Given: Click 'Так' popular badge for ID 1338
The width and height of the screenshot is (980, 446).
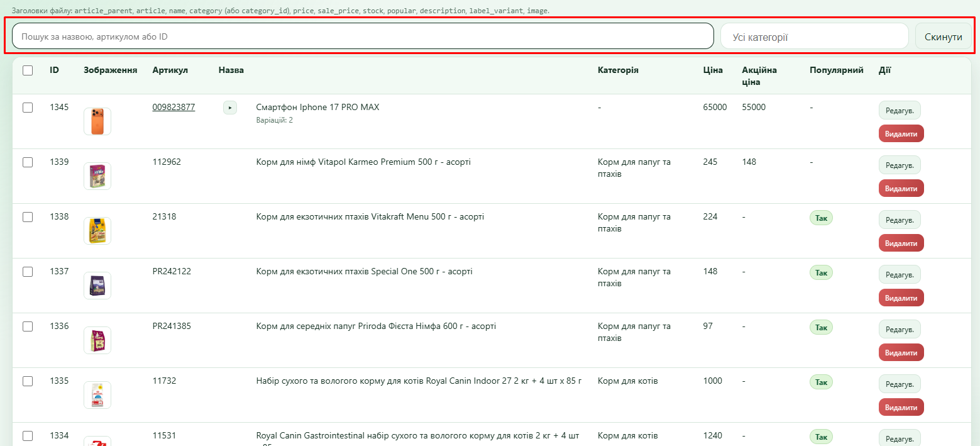Looking at the screenshot, I should tap(821, 218).
